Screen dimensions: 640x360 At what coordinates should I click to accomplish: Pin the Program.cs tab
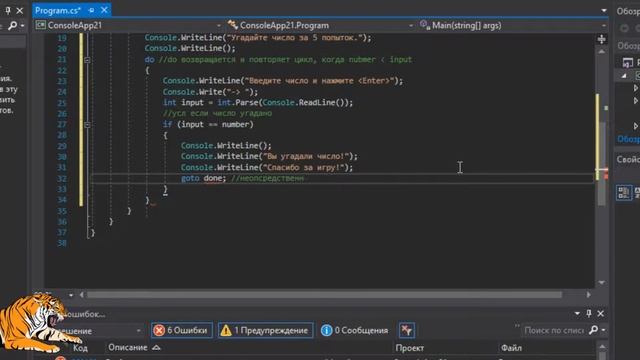click(x=91, y=10)
